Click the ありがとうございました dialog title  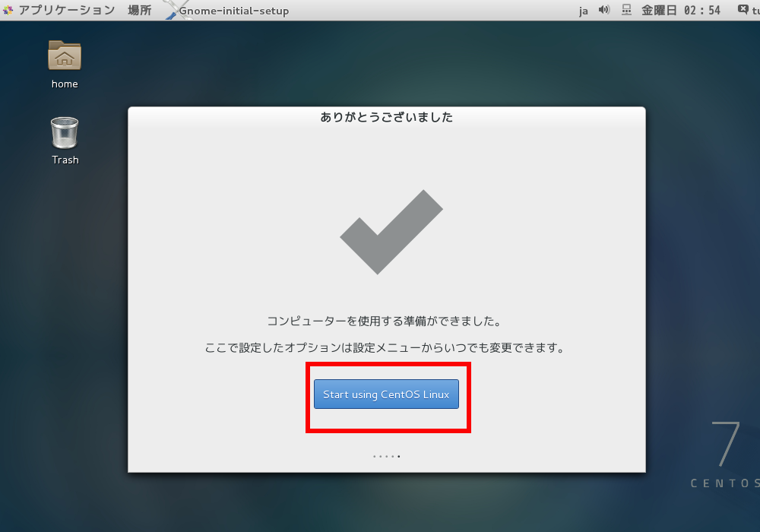[x=386, y=117]
